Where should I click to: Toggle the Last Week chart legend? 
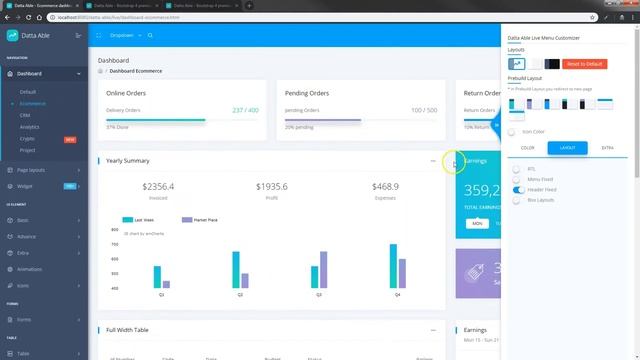(138, 220)
